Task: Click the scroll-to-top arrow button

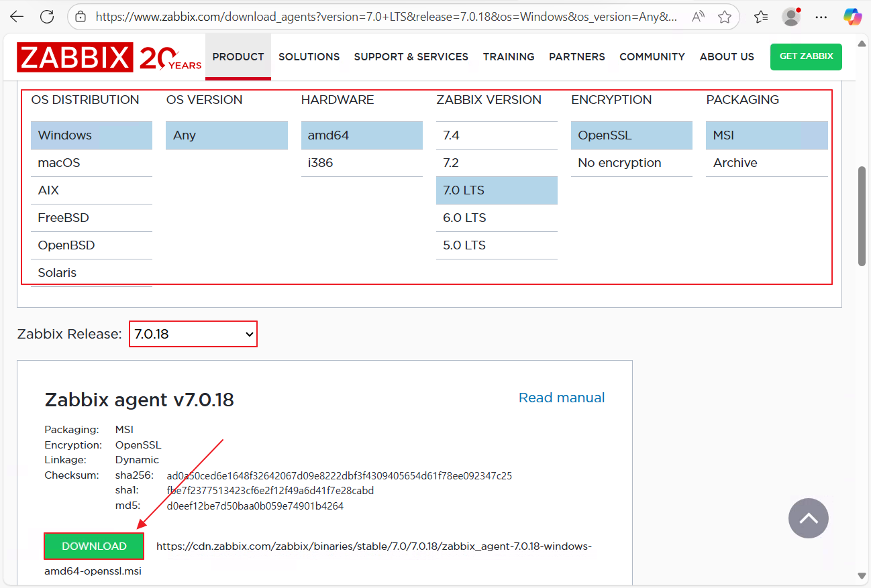Action: click(809, 518)
